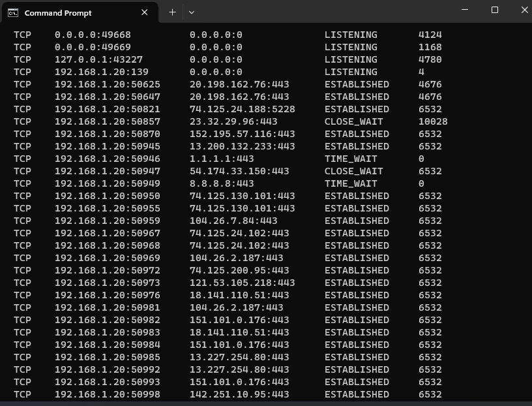Click PID value 10028

point(433,121)
